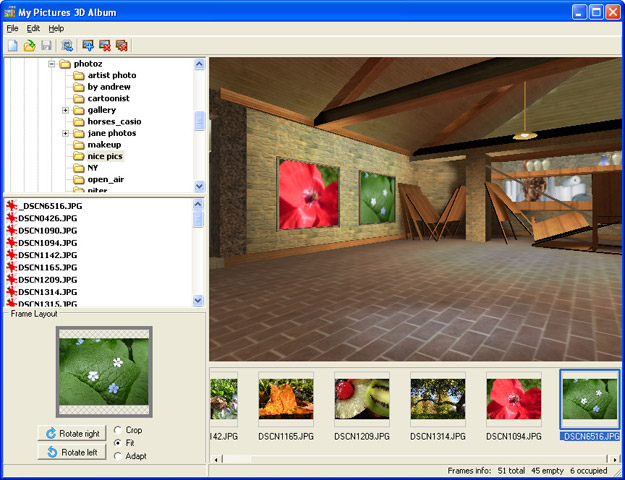Click the add picture to frame icon
Image resolution: width=625 pixels, height=480 pixels.
tap(88, 46)
